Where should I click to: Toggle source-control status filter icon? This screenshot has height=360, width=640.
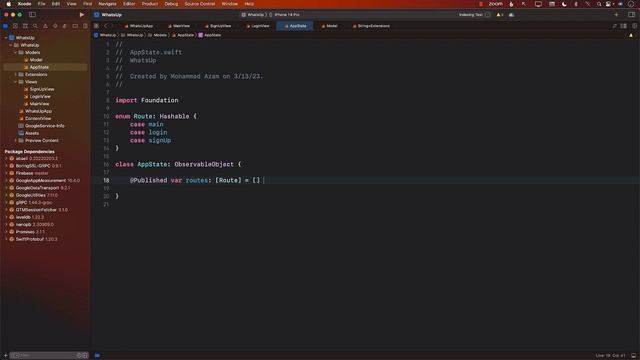[x=85, y=356]
